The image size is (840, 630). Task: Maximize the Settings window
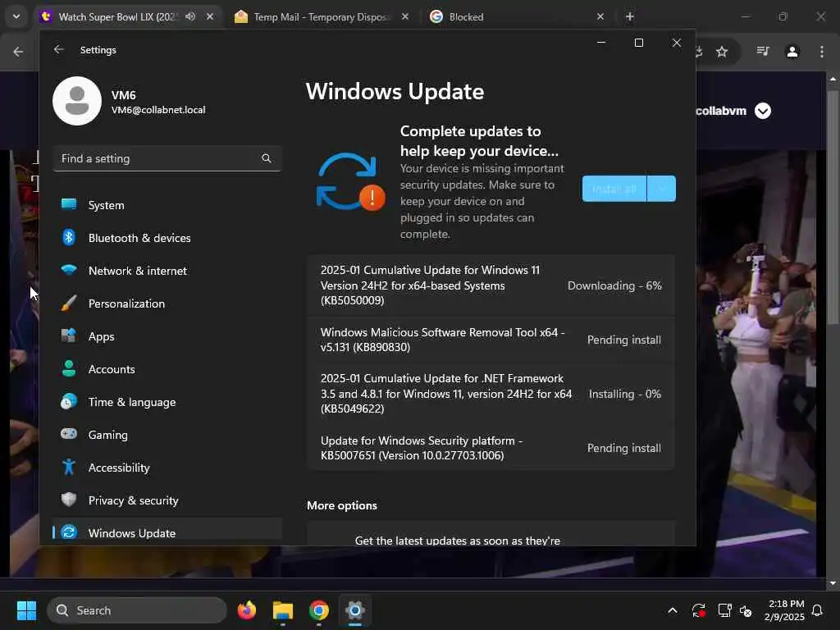click(638, 43)
